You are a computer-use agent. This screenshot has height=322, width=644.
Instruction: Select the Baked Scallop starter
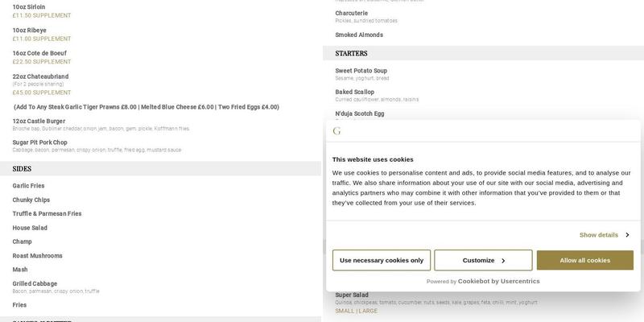click(x=355, y=93)
